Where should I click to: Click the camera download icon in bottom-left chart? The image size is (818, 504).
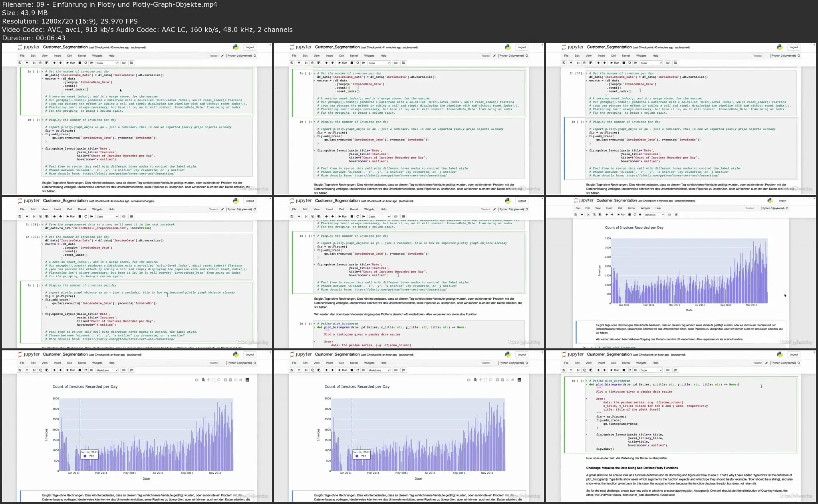coord(197,380)
